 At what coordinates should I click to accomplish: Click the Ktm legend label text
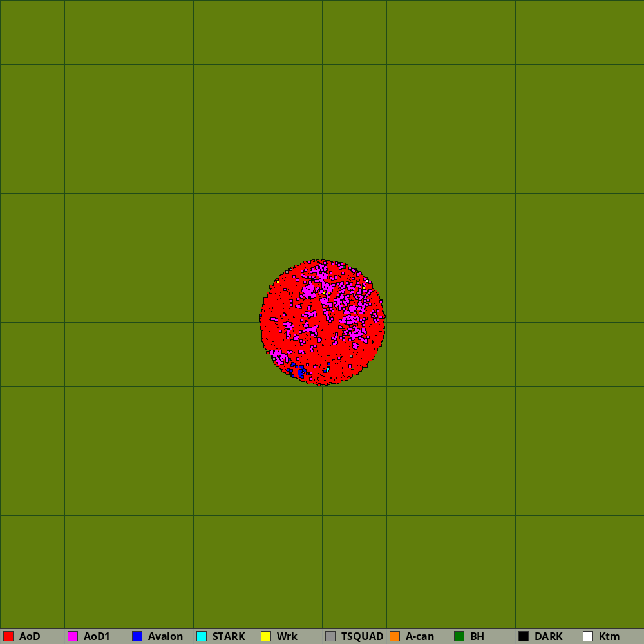[609, 636]
